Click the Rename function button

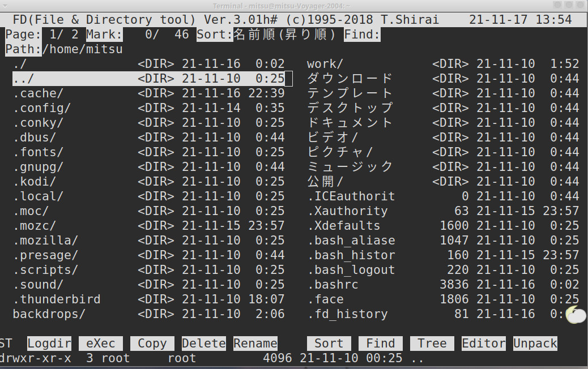point(255,344)
